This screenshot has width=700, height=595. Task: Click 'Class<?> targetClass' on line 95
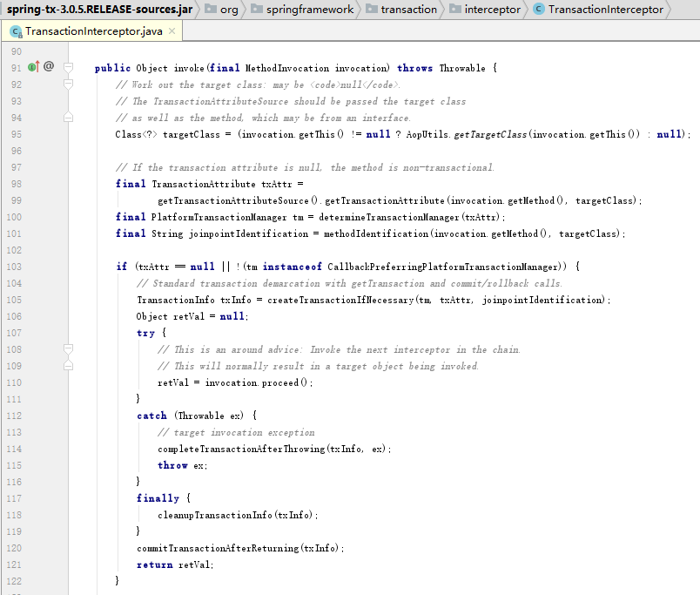(x=167, y=134)
